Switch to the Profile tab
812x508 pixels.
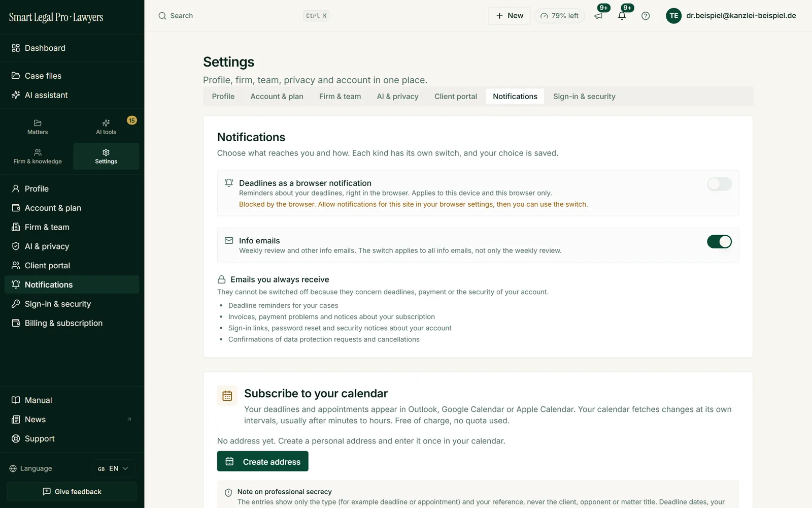point(223,97)
